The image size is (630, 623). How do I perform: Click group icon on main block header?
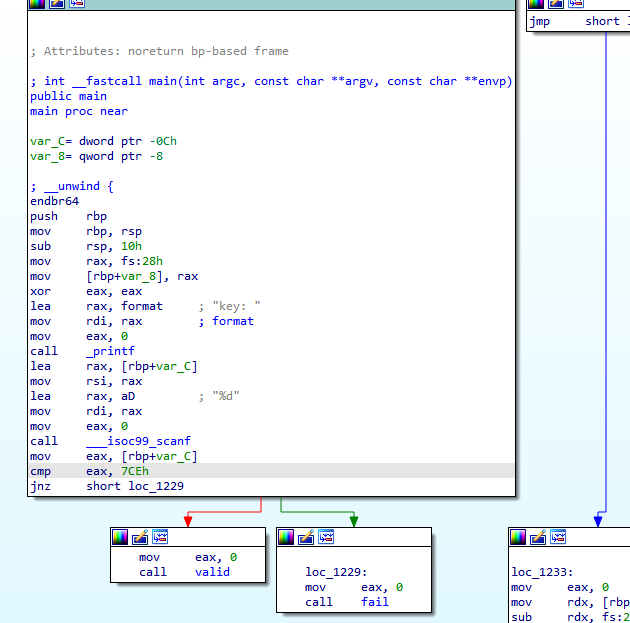point(77,4)
